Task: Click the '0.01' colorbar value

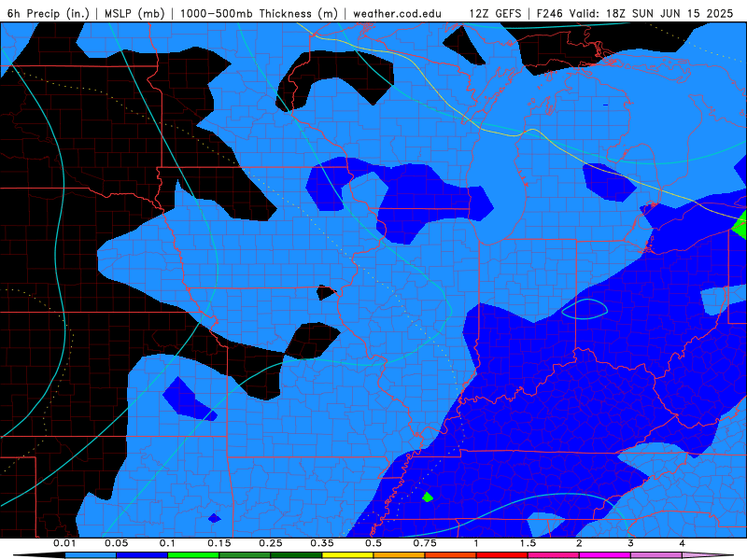Action: (64, 543)
